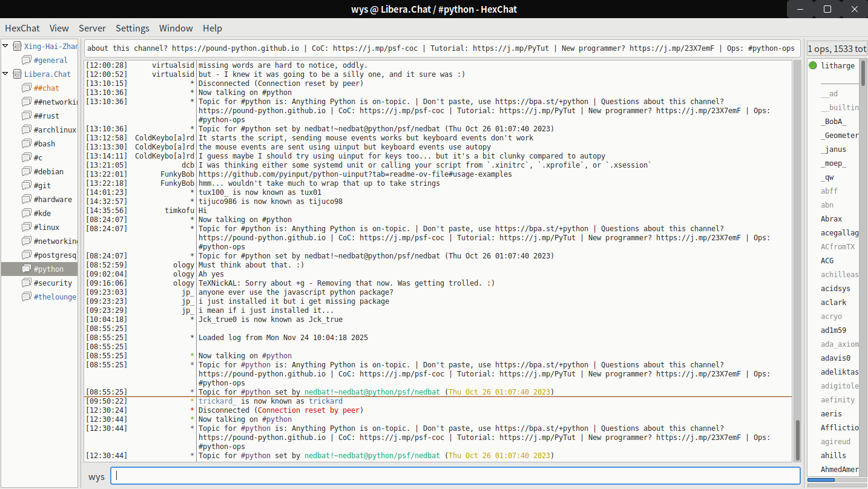Open the Settings menu
Screen dimensions: 868x489
pyautogui.click(x=132, y=28)
